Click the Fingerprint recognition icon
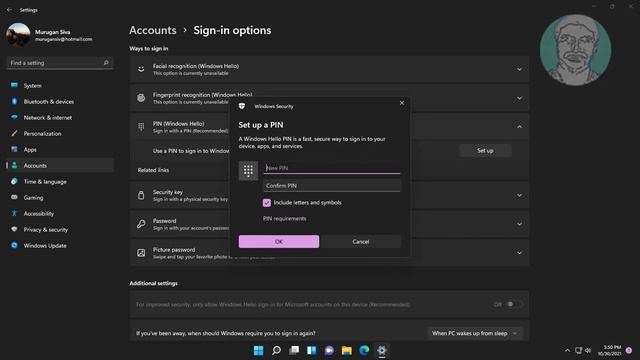Image resolution: width=640 pixels, height=360 pixels. point(141,98)
